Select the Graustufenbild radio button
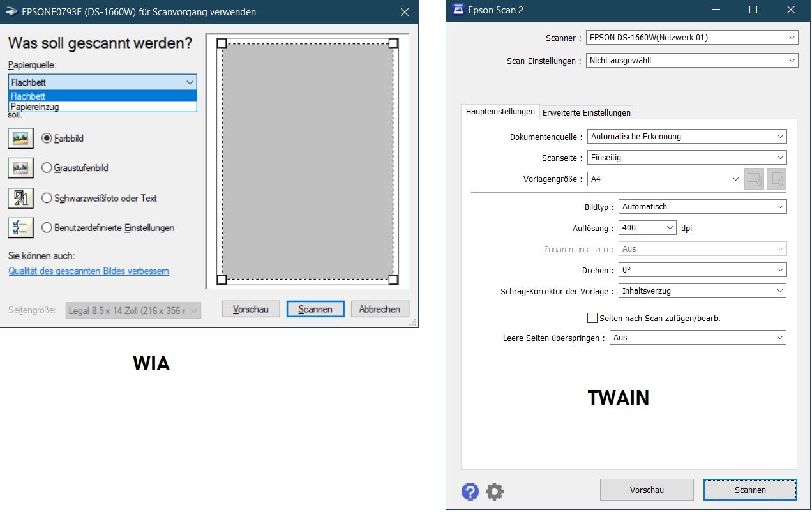 coord(47,168)
